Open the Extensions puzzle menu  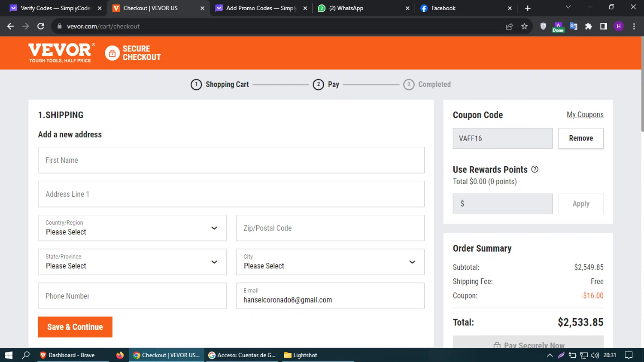[x=589, y=26]
